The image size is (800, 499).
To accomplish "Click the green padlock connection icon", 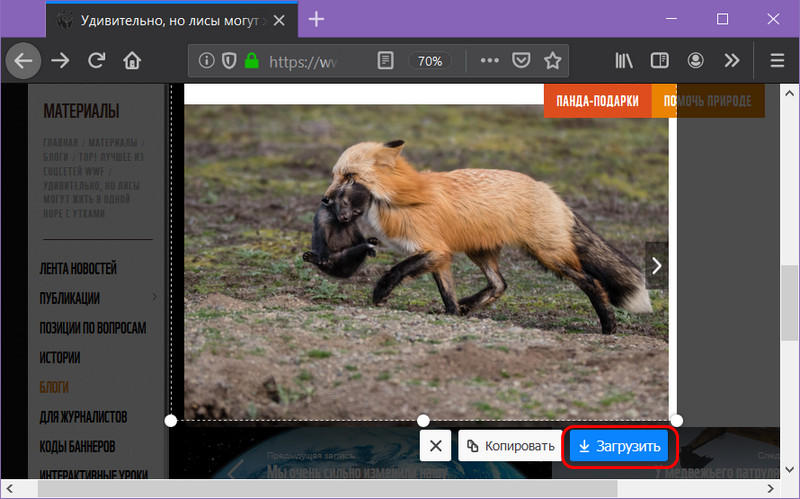I will pos(252,61).
